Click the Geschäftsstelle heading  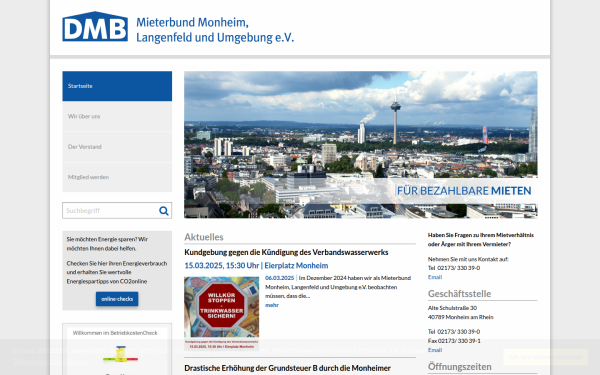click(459, 293)
